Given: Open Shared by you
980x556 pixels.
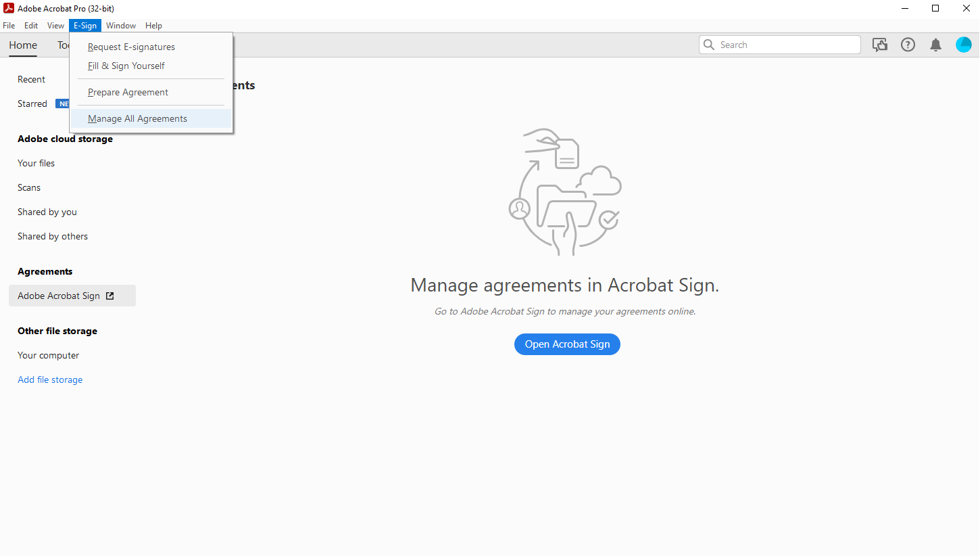Looking at the screenshot, I should point(47,212).
